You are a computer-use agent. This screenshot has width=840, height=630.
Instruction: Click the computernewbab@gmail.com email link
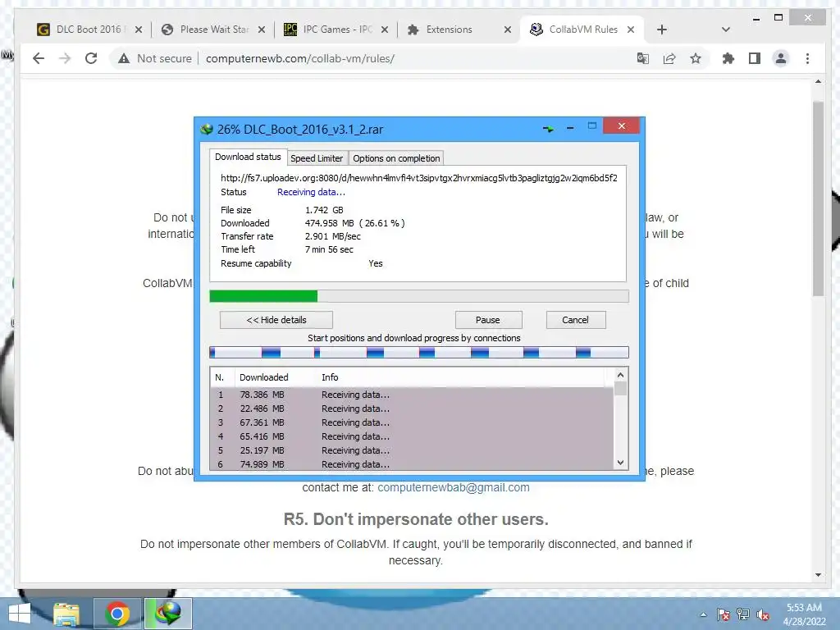coord(453,487)
